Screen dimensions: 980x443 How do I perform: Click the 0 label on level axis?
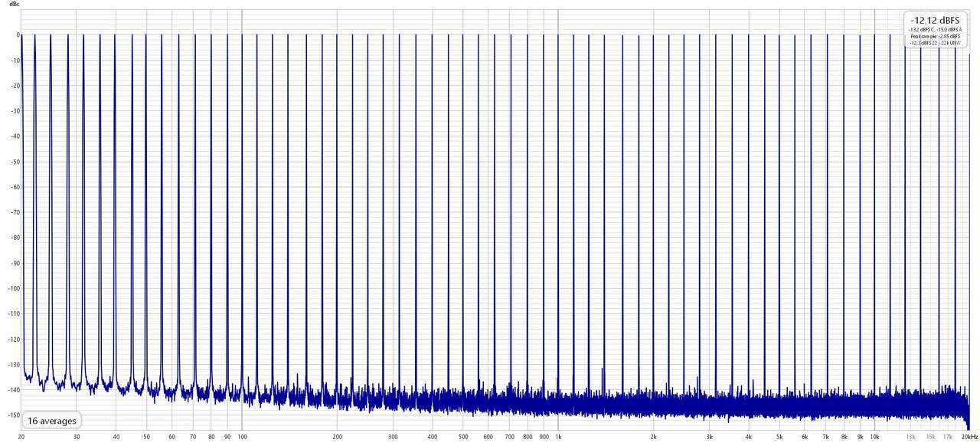16,35
